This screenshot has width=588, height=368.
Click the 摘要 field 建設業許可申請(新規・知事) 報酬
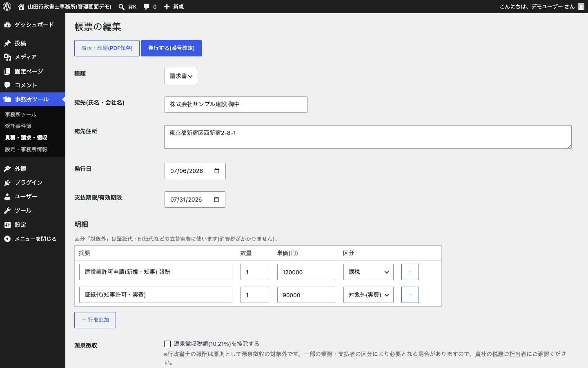[156, 272]
